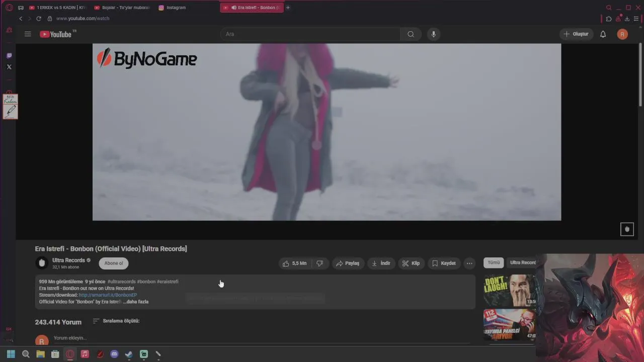
Task: Open the browser tab search icon
Action: (x=609, y=8)
